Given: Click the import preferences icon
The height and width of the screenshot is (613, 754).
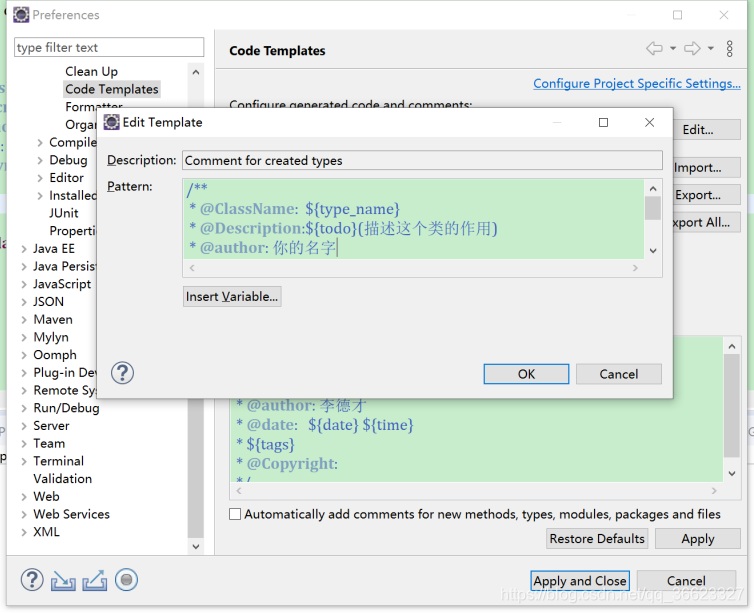Looking at the screenshot, I should pyautogui.click(x=63, y=580).
